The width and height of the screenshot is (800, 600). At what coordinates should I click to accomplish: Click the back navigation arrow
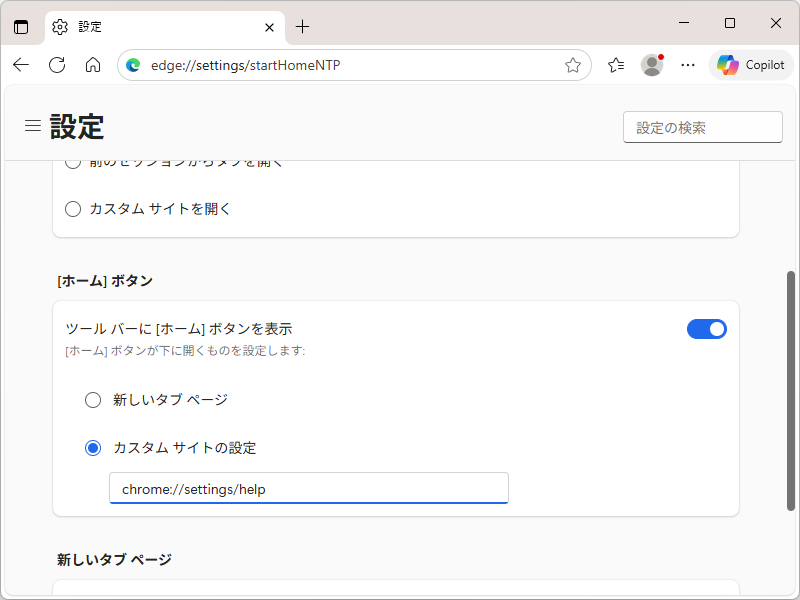21,64
